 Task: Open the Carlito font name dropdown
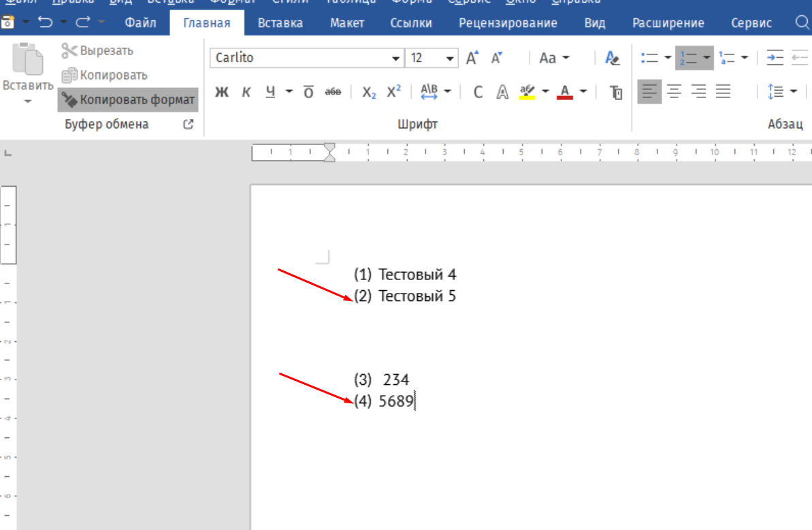coord(395,58)
